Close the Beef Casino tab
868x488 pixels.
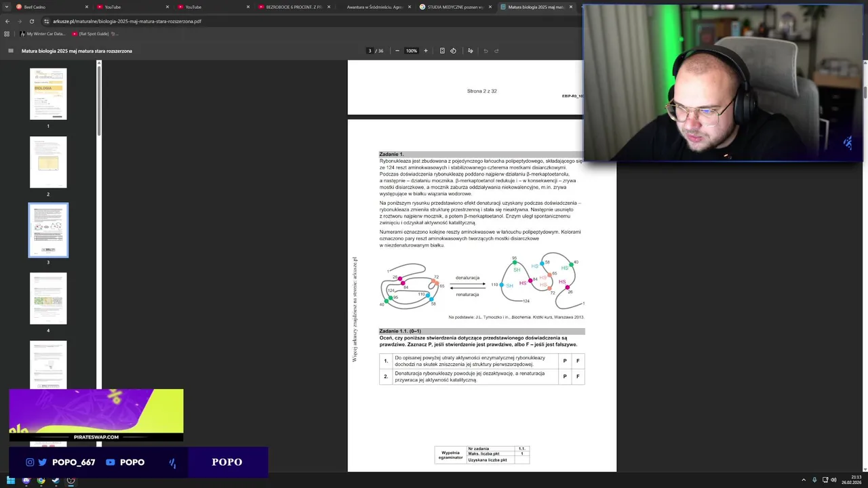pos(87,7)
